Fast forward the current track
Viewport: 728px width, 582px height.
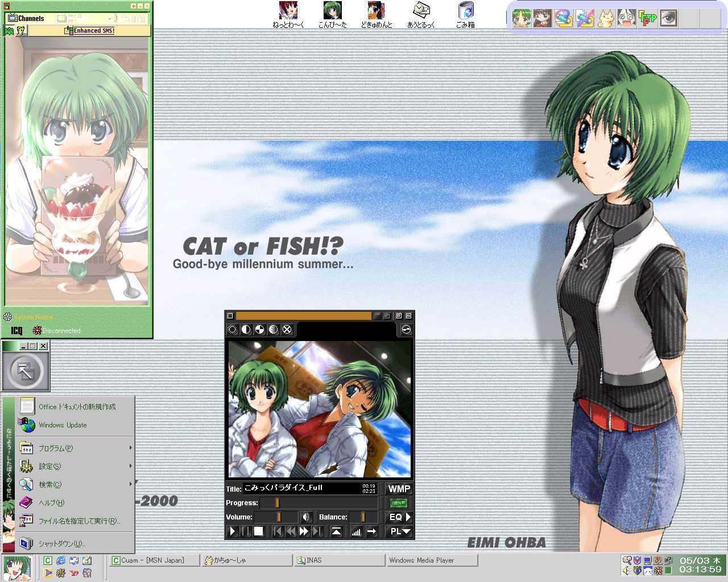click(x=304, y=531)
